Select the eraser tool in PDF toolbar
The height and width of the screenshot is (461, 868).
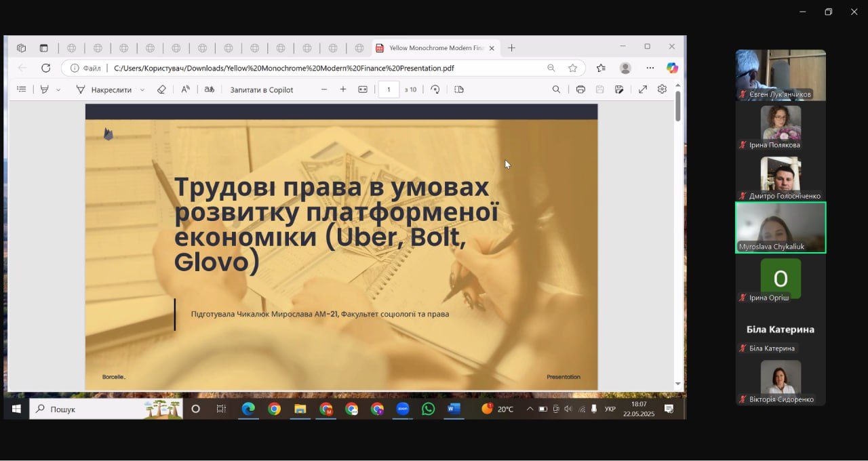(x=161, y=89)
